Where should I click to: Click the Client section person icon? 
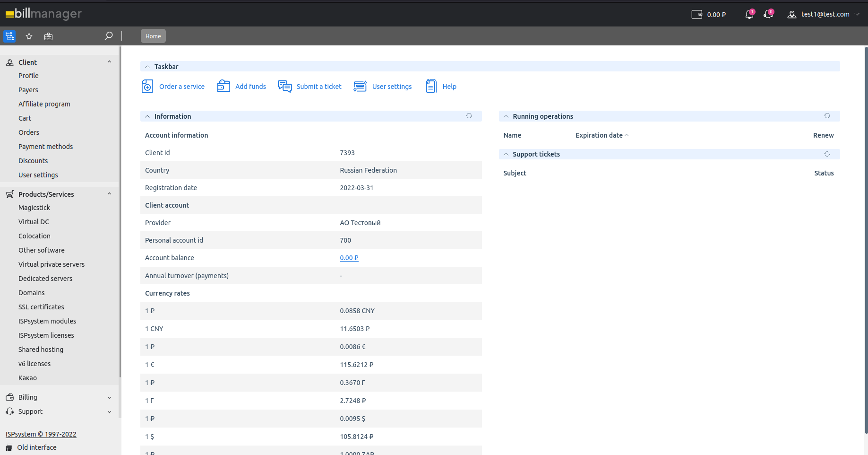(10, 62)
